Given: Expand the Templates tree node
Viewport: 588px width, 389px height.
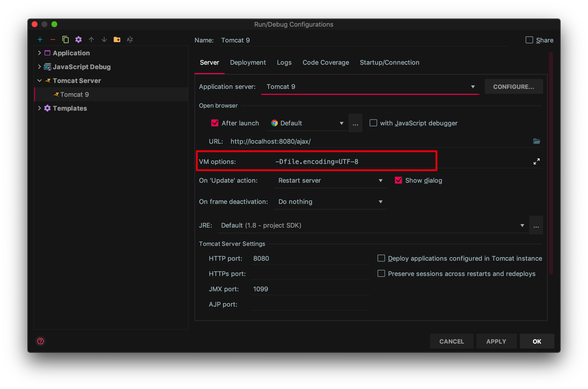Looking at the screenshot, I should click(39, 108).
